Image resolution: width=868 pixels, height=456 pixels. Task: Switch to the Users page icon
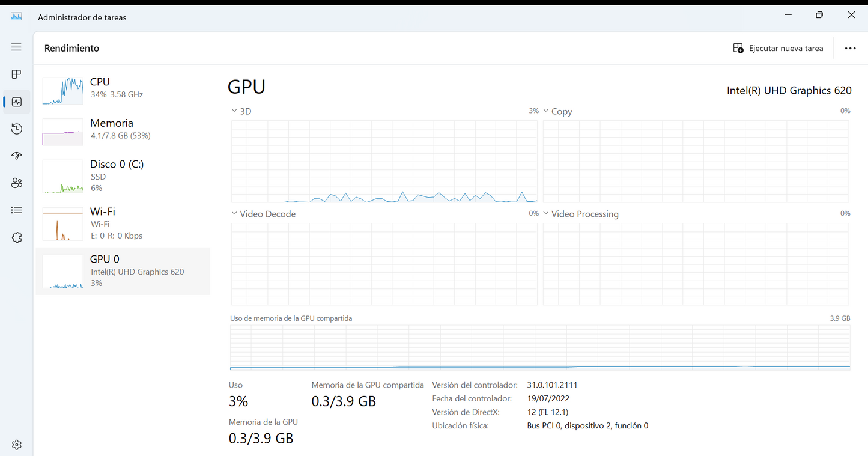pyautogui.click(x=16, y=183)
